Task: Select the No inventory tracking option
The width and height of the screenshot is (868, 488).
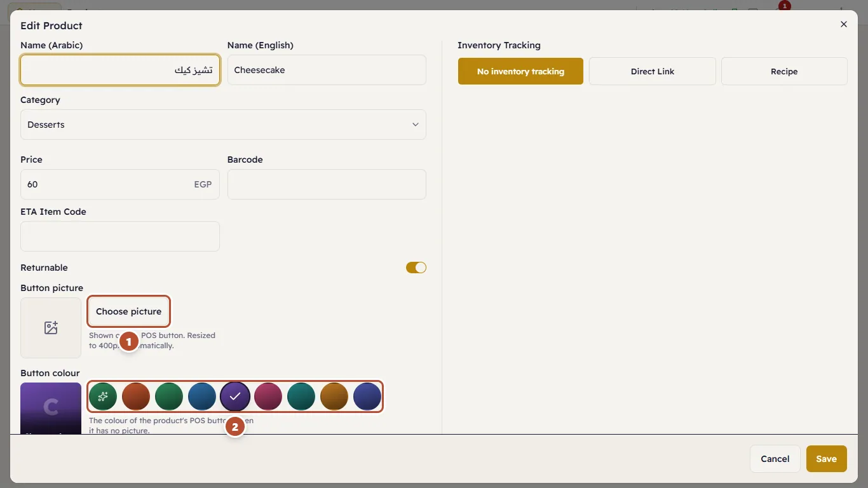Action: [x=520, y=71]
